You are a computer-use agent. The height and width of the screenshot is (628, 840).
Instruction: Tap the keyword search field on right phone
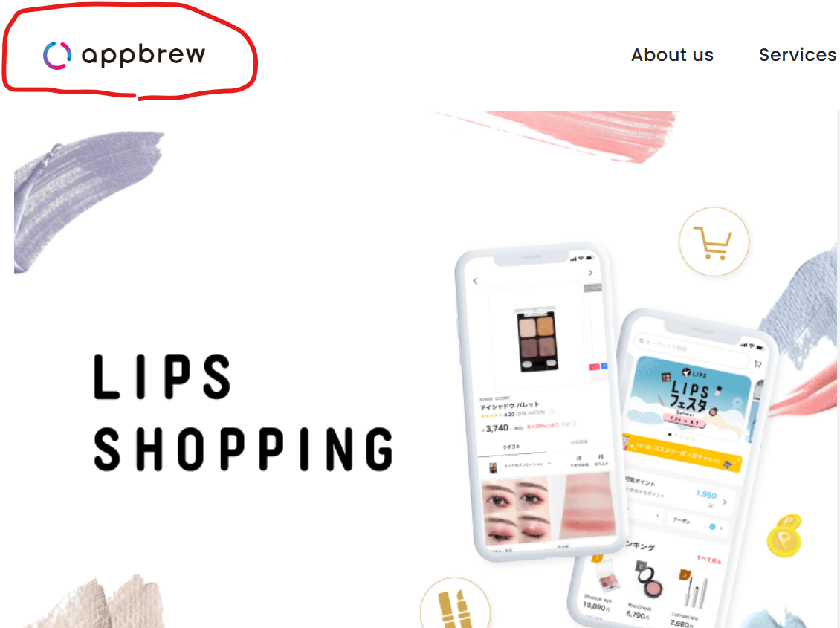tap(692, 353)
